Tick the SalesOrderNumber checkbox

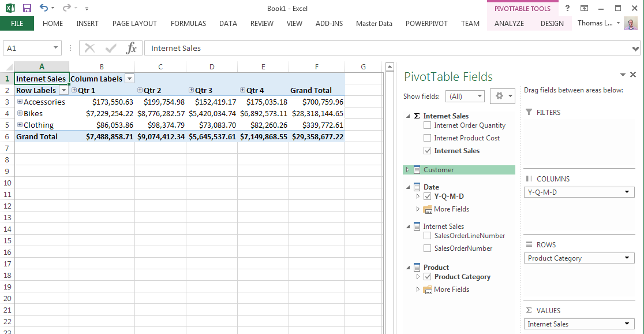click(427, 248)
